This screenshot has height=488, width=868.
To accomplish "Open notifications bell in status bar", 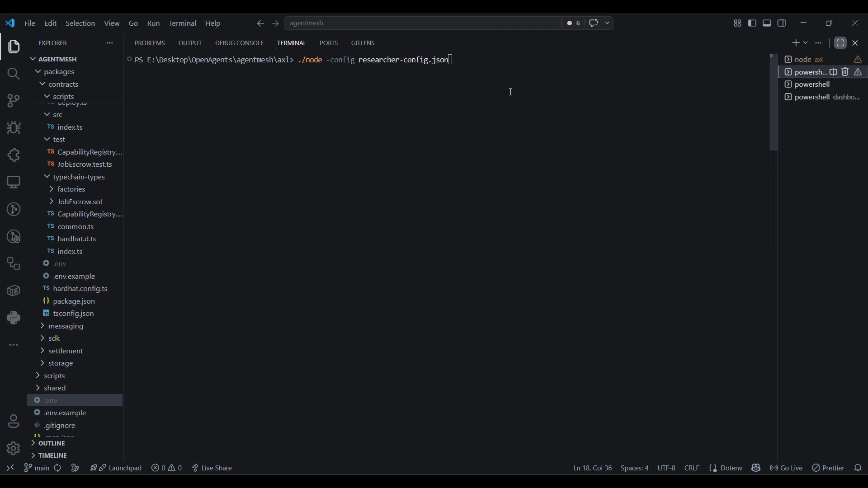I will 858,468.
